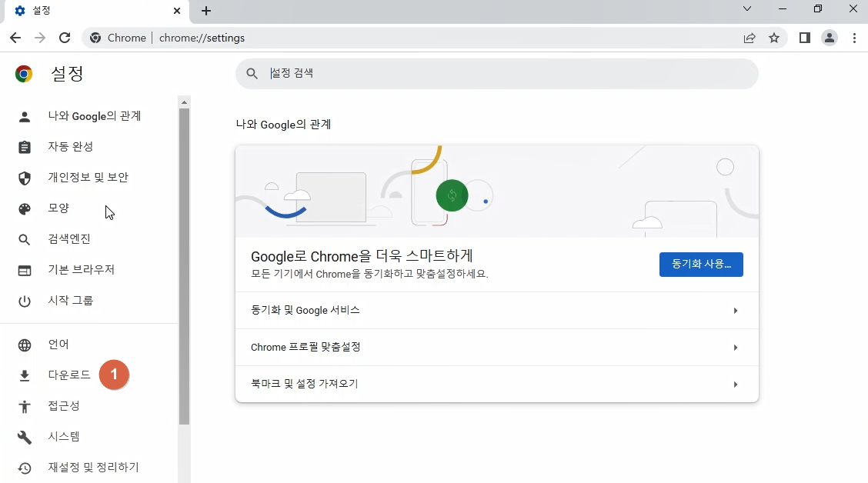
Task: Open the side panel icon
Action: [x=804, y=38]
